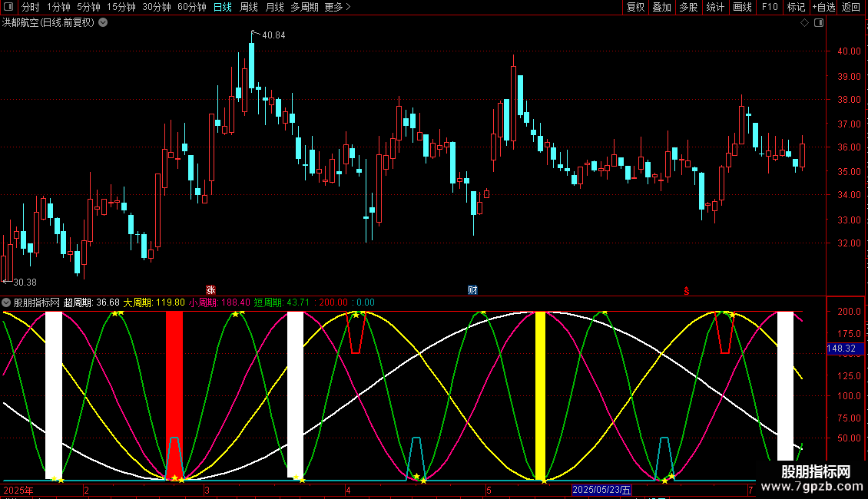Click the panel layout icon at top-left

pos(8,7)
